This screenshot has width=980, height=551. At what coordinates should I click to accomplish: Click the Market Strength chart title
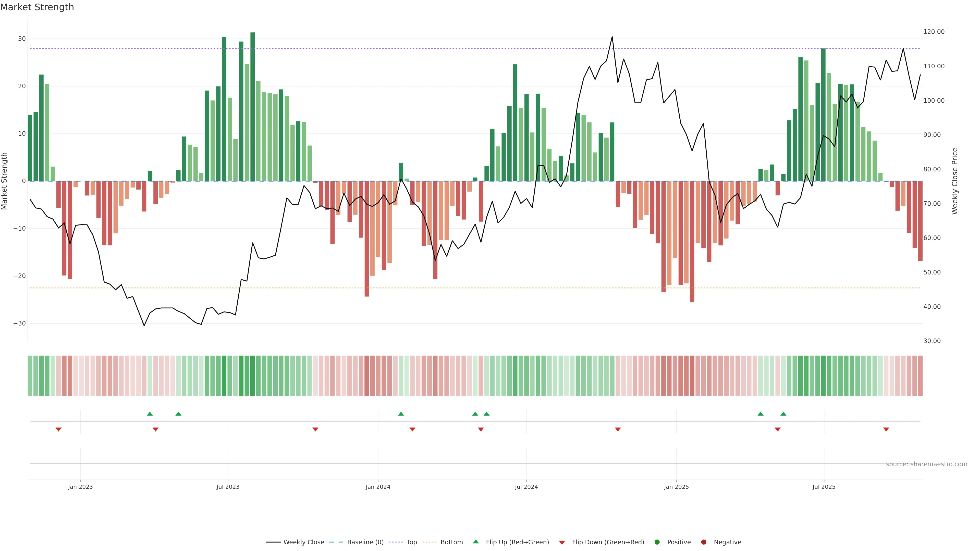coord(37,7)
